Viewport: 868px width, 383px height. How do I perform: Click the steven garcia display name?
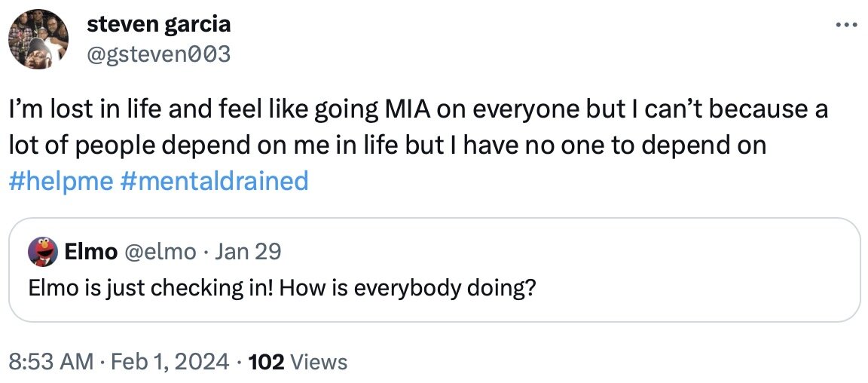click(159, 24)
